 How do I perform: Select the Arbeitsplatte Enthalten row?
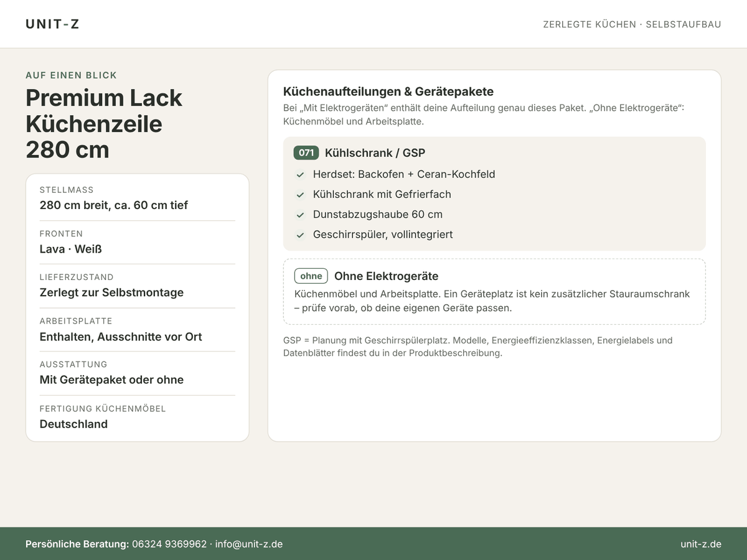coord(138,330)
